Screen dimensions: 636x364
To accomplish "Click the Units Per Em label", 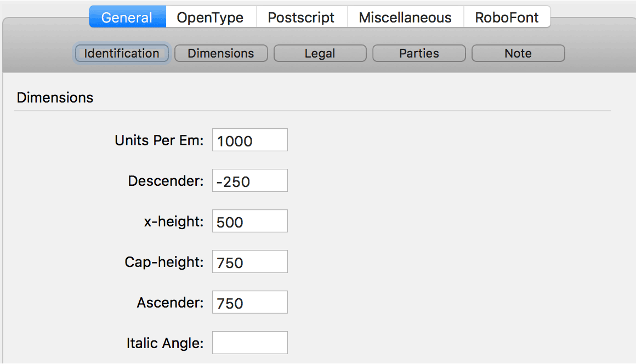I will [159, 140].
